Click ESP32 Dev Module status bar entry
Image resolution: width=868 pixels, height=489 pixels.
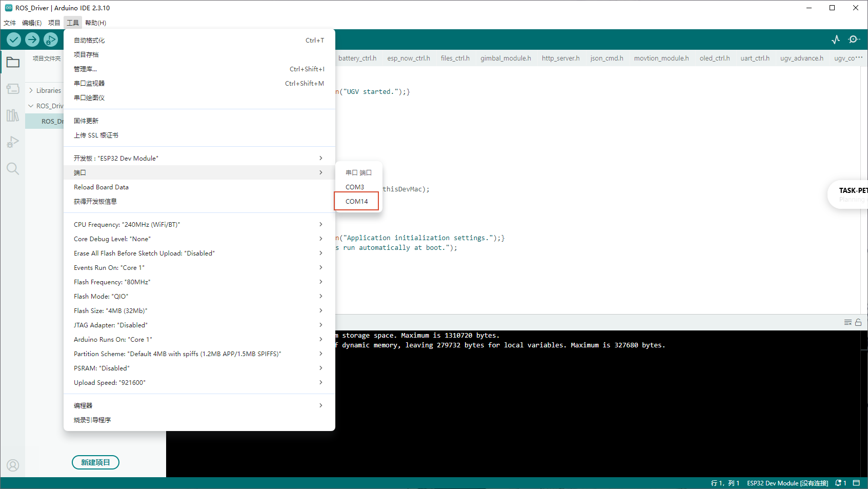coord(788,483)
